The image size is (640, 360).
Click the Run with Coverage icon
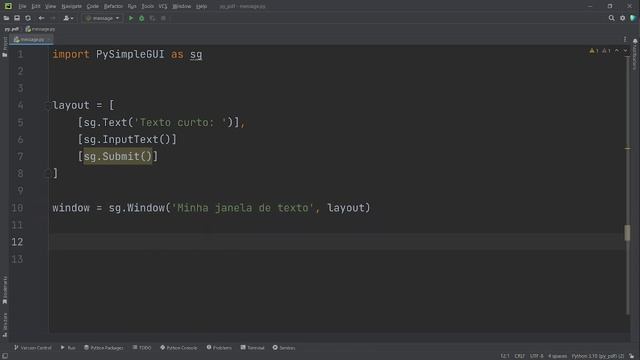click(152, 18)
